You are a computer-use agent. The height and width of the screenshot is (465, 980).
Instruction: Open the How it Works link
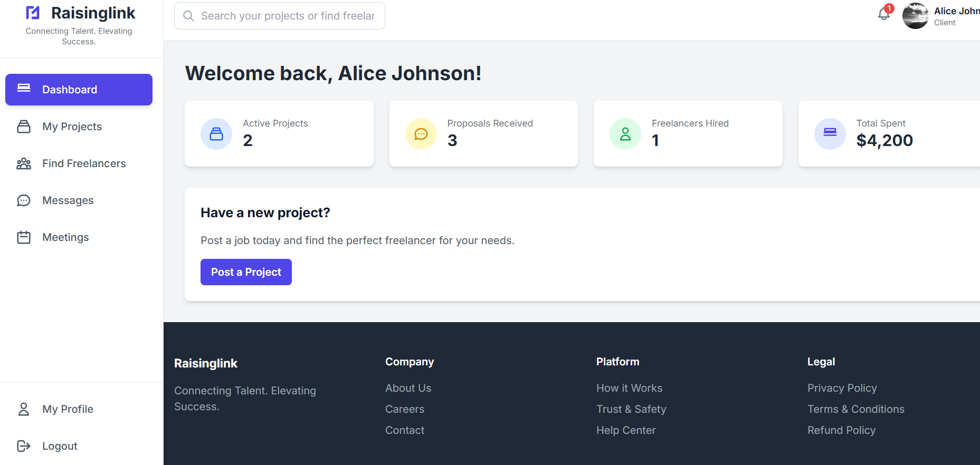630,388
